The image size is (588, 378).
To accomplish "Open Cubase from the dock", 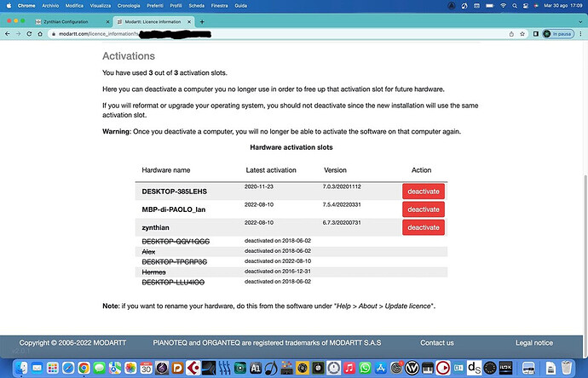I will pos(193,369).
